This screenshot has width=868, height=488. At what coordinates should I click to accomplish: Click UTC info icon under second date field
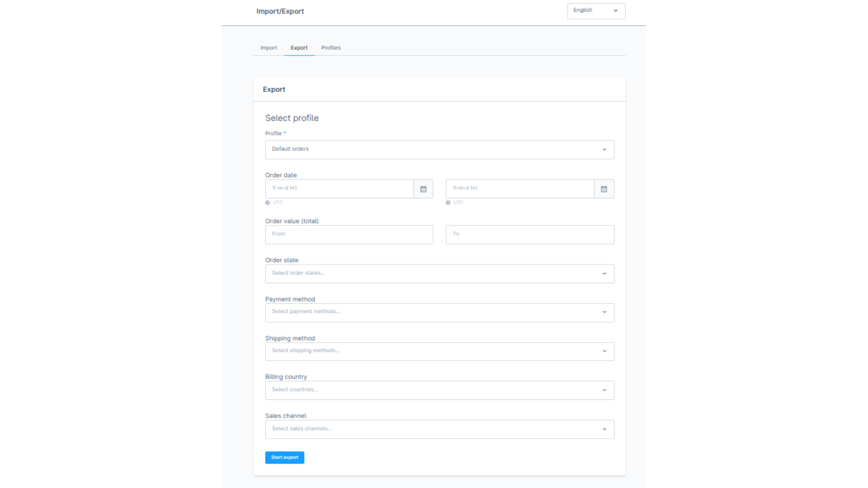448,203
